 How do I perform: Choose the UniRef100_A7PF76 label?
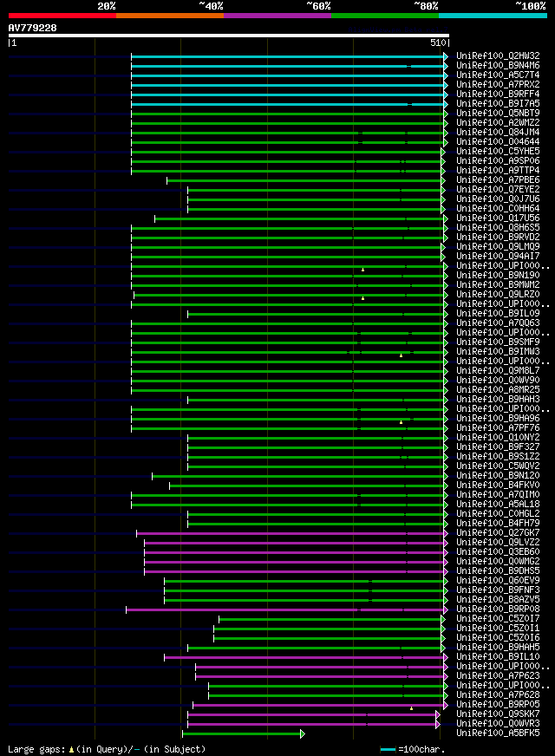tap(498, 428)
